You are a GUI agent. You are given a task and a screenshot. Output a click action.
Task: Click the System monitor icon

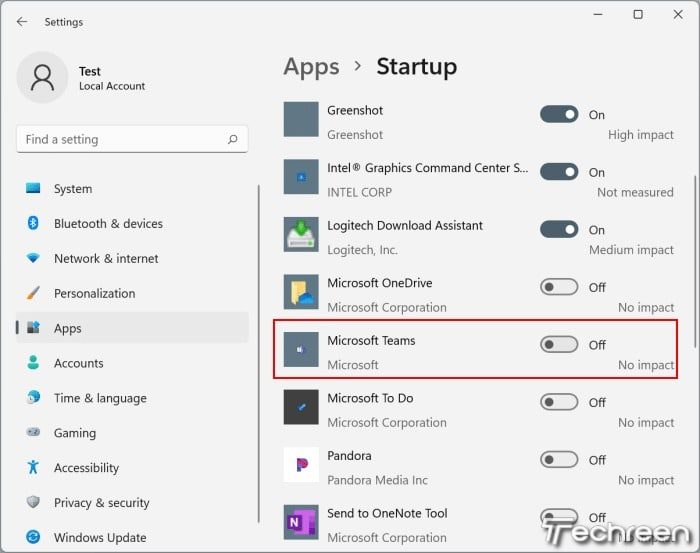(x=33, y=188)
